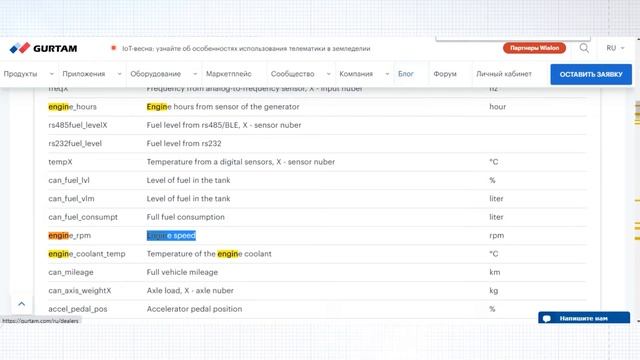The height and width of the screenshot is (360, 640).
Task: Open the IoT-весна news announcement link
Action: (246, 48)
